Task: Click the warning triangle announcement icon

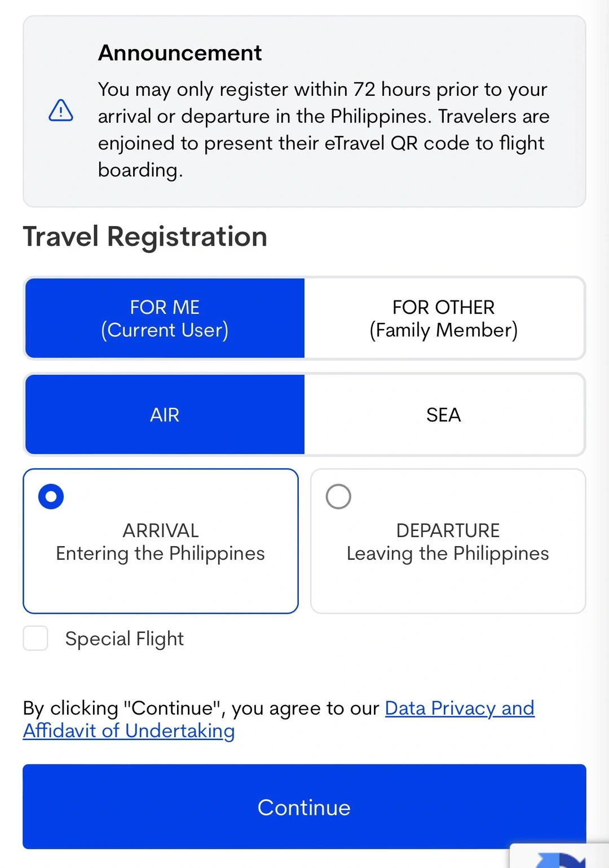Action: [61, 110]
